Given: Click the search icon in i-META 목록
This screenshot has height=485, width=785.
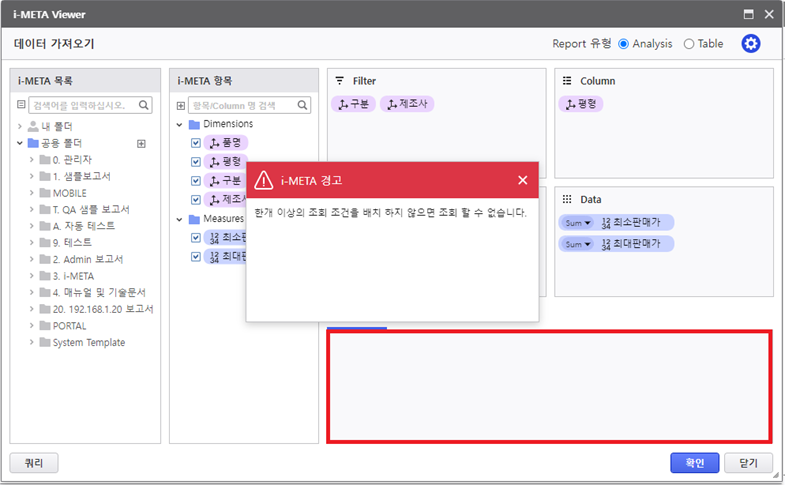Looking at the screenshot, I should point(144,105).
